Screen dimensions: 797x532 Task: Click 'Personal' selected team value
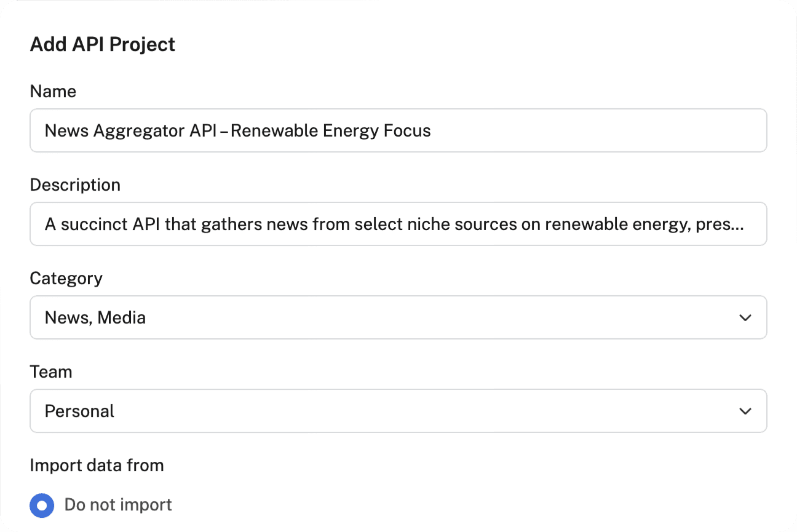(x=79, y=411)
